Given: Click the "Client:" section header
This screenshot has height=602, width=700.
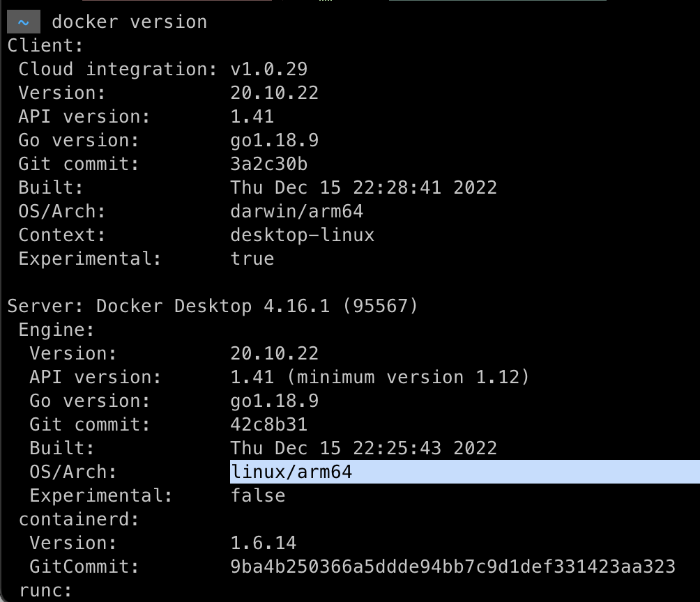Looking at the screenshot, I should [x=45, y=46].
